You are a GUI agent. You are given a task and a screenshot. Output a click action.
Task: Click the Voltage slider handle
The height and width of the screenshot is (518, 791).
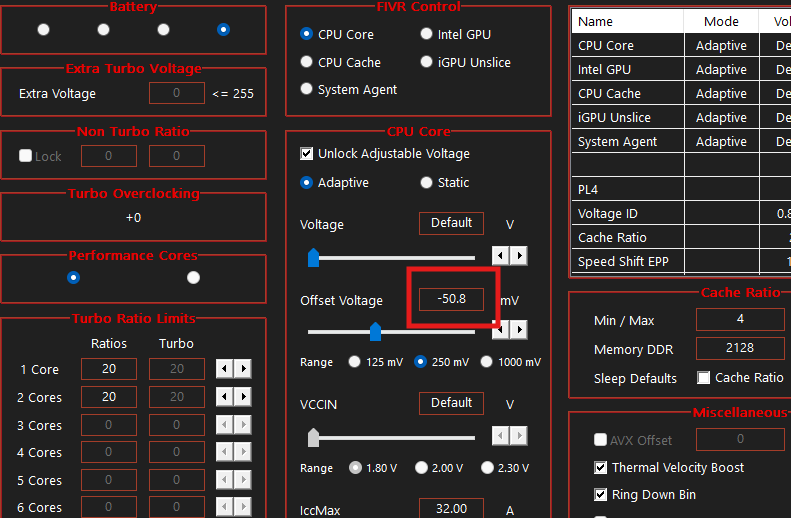click(x=313, y=257)
